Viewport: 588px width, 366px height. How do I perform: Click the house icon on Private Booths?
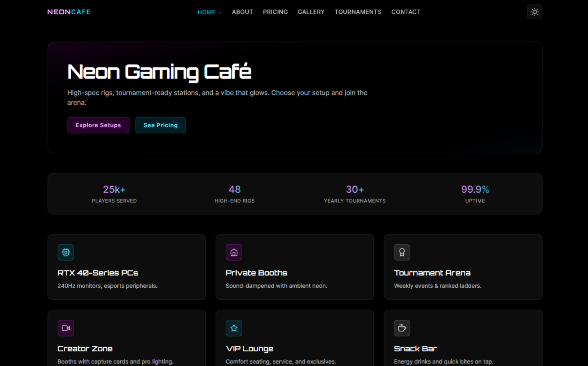pyautogui.click(x=234, y=252)
